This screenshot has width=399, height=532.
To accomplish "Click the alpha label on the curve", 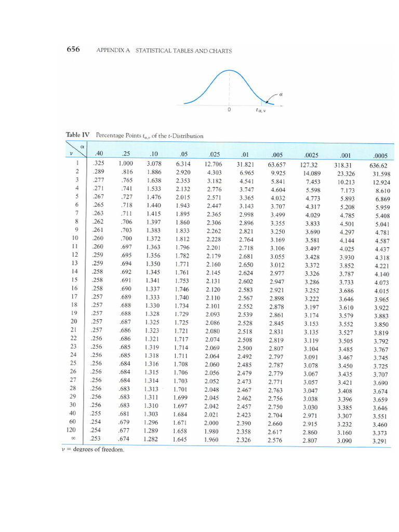I will click(281, 95).
